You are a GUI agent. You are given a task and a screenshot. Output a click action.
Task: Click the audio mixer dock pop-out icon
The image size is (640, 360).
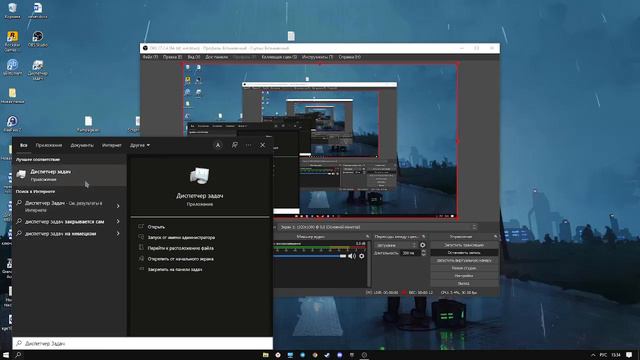[367, 236]
